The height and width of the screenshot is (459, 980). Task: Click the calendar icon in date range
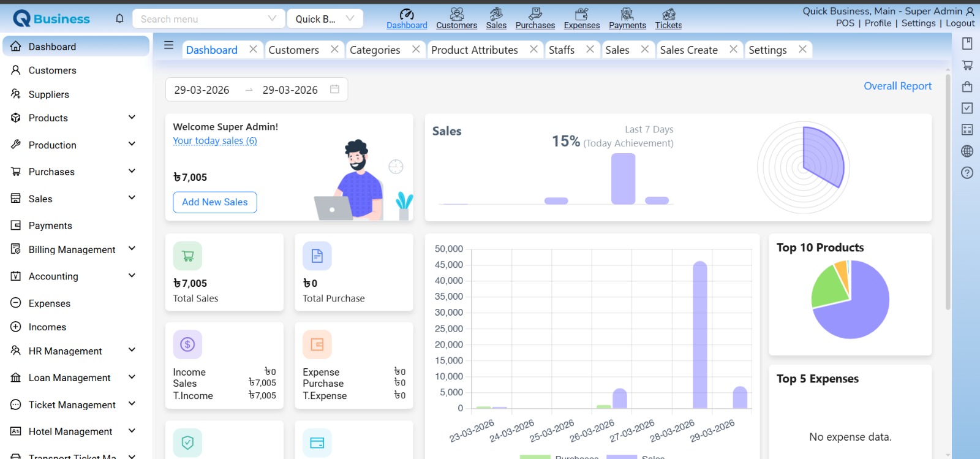click(x=334, y=89)
